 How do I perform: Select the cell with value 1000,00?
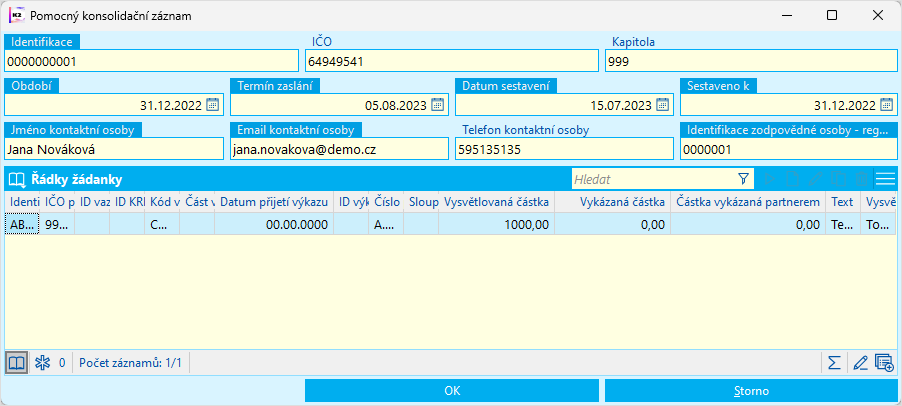click(x=496, y=224)
